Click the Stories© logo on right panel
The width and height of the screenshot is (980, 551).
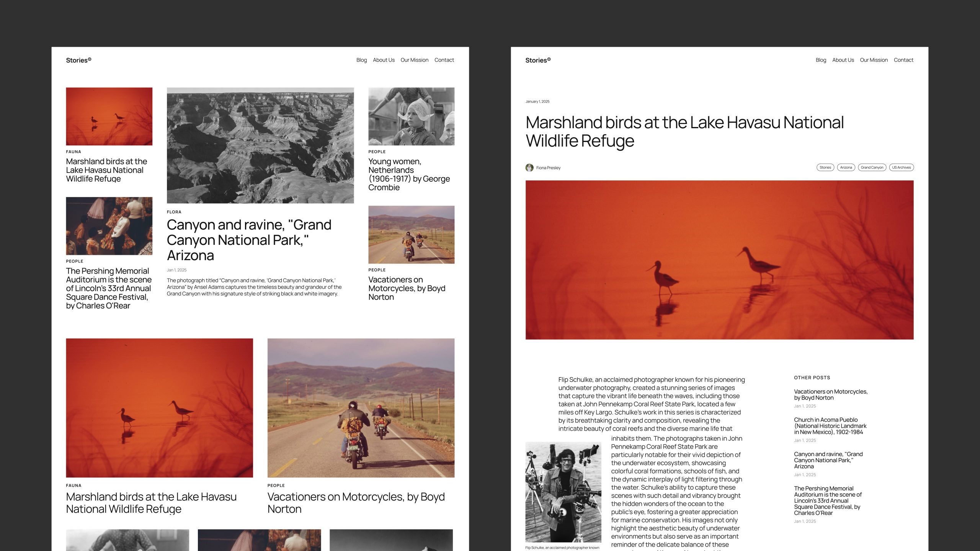tap(538, 60)
